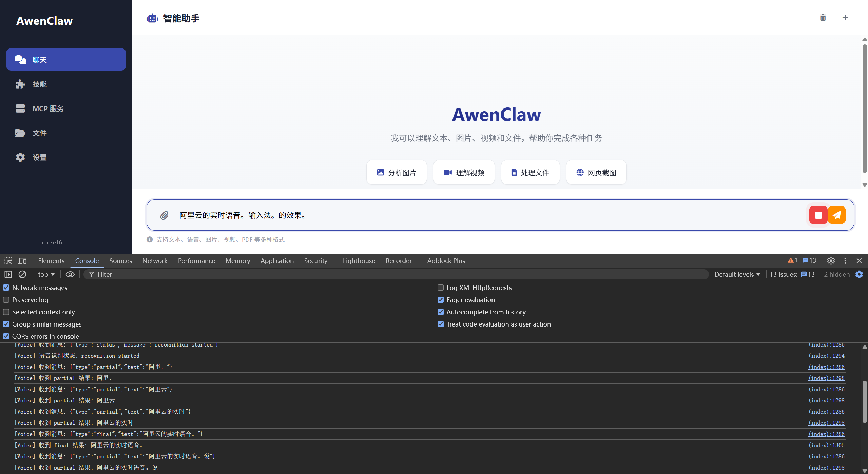Switch to the Network tab

point(155,261)
